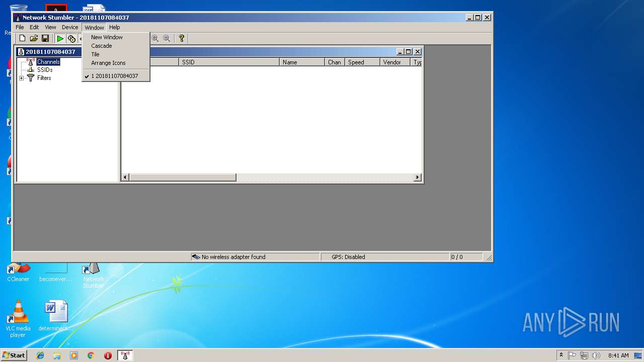Click the Zoom in magnifier icon
Screen dimensions: 644x362
(x=155, y=39)
